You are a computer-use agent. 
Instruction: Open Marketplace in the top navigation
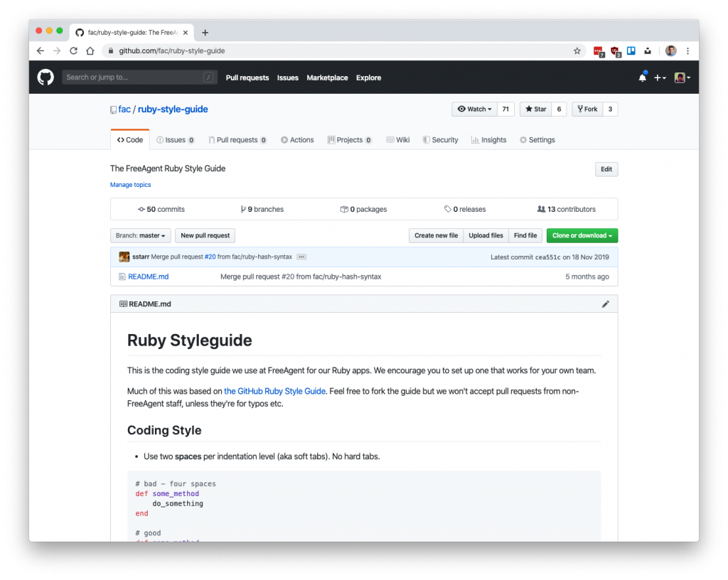[327, 78]
